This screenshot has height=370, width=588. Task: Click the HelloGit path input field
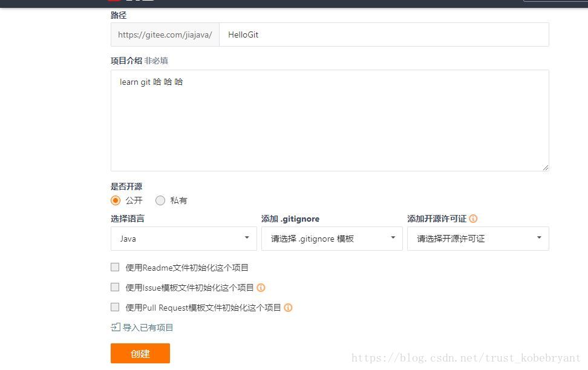pos(384,35)
